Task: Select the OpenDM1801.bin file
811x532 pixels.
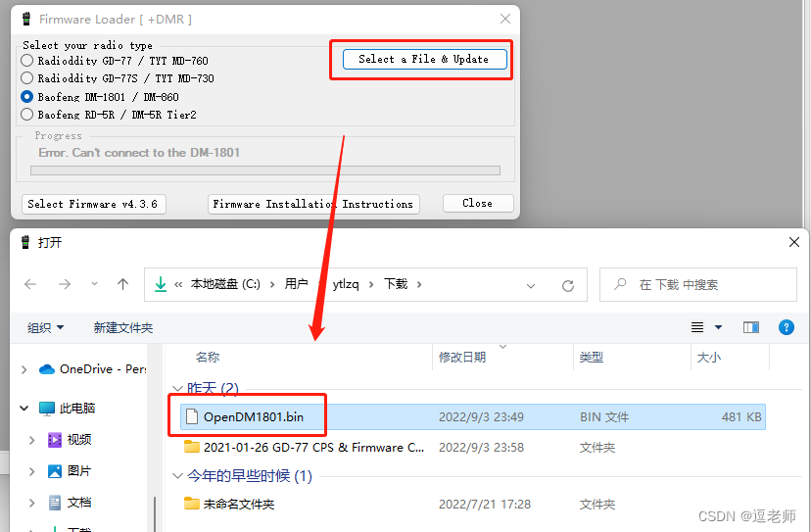Action: [473, 417]
